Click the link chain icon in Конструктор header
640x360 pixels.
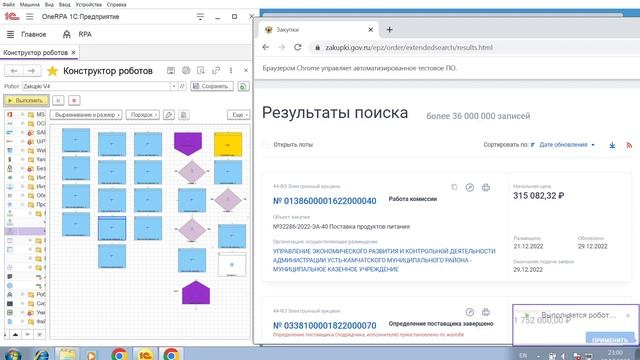click(216, 70)
